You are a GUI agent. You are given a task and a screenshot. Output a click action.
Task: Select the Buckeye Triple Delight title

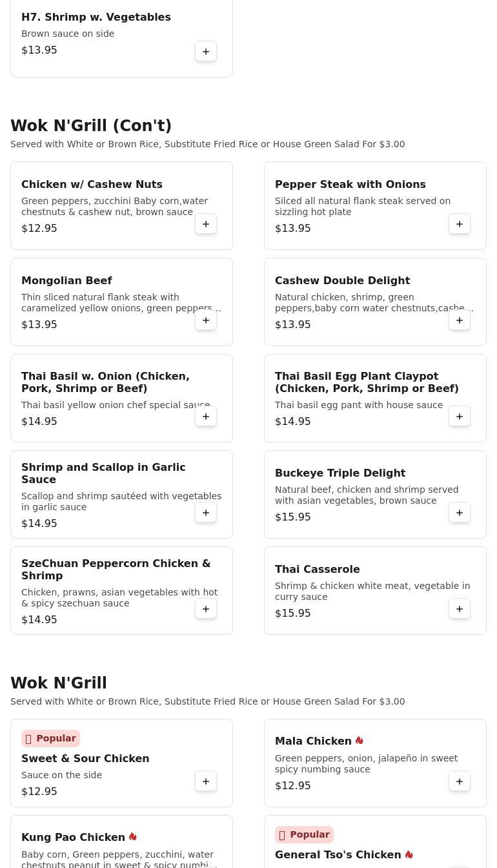click(x=340, y=473)
